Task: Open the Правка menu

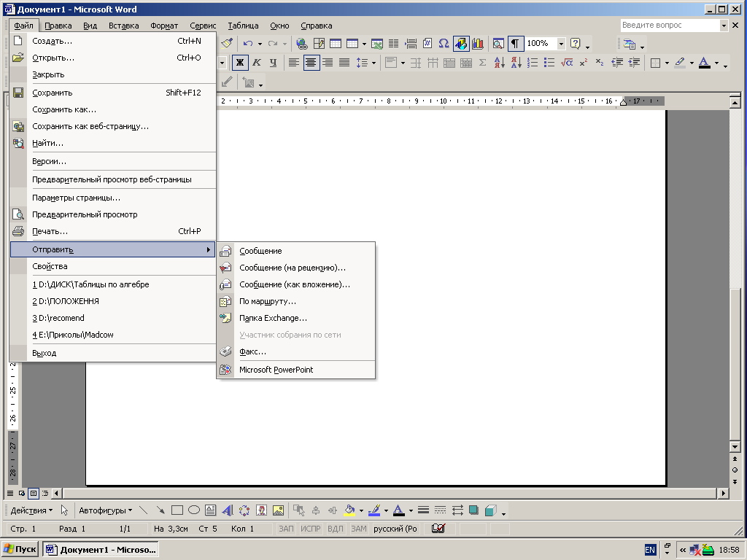Action: pos(58,26)
